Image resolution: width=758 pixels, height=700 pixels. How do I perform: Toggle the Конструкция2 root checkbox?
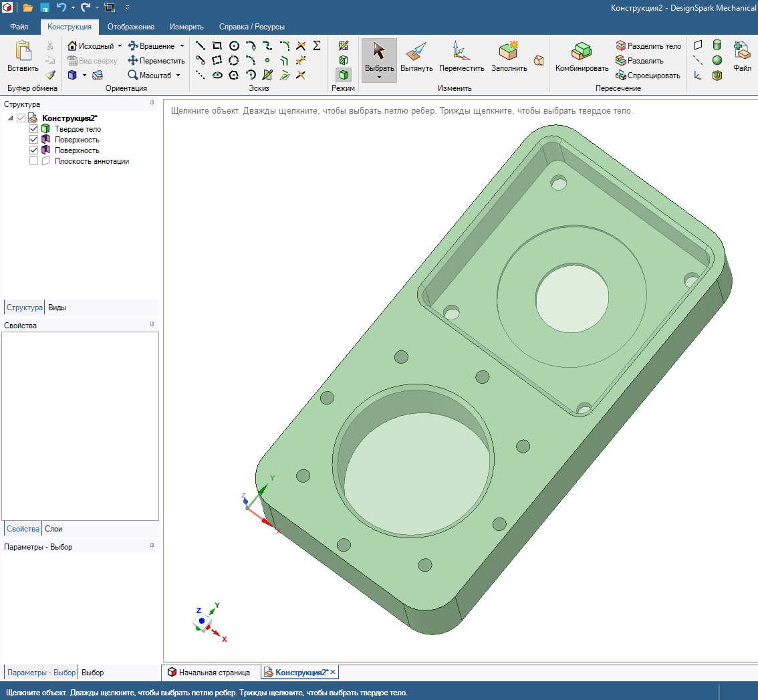[x=21, y=118]
